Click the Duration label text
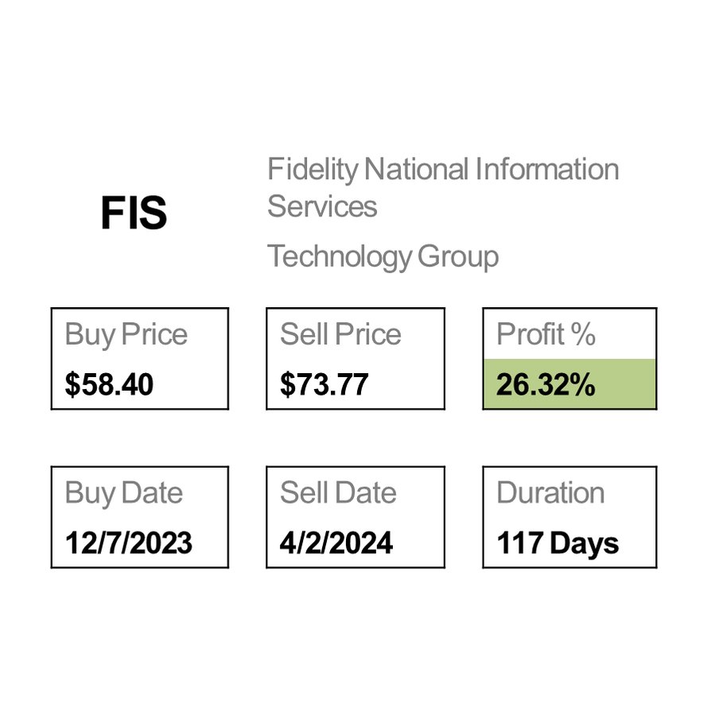 tap(550, 493)
